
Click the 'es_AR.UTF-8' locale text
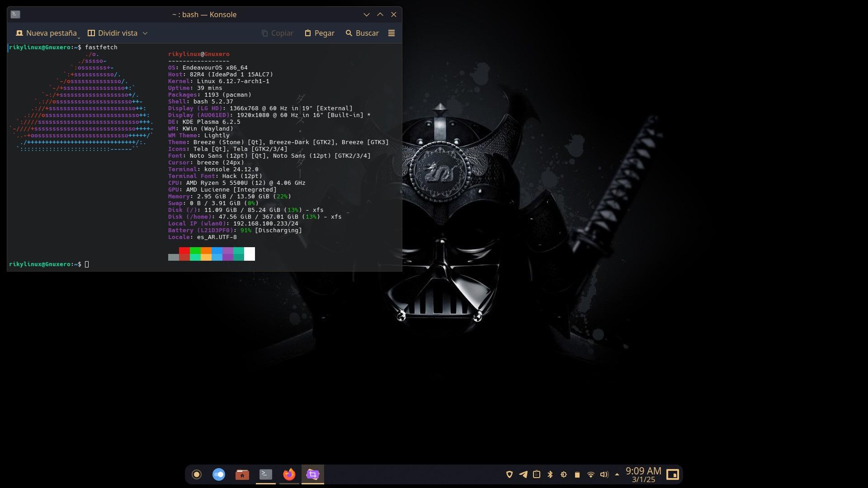(x=217, y=237)
